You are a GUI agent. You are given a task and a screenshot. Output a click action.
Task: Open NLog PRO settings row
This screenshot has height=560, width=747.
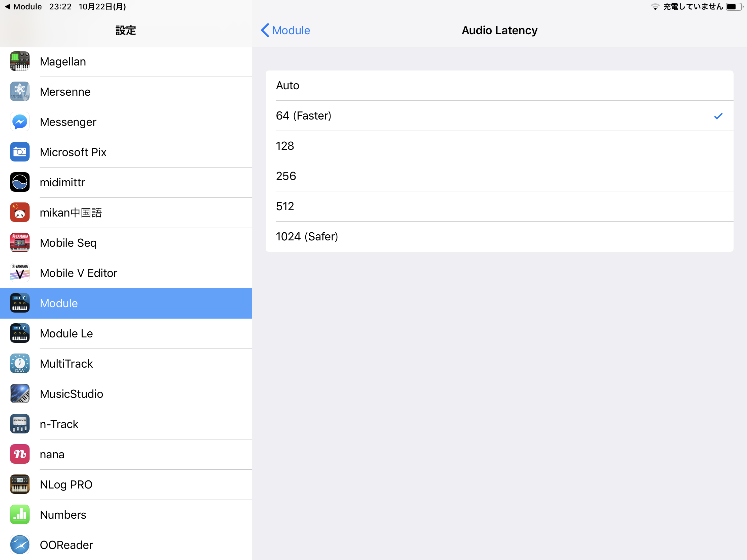[126, 485]
